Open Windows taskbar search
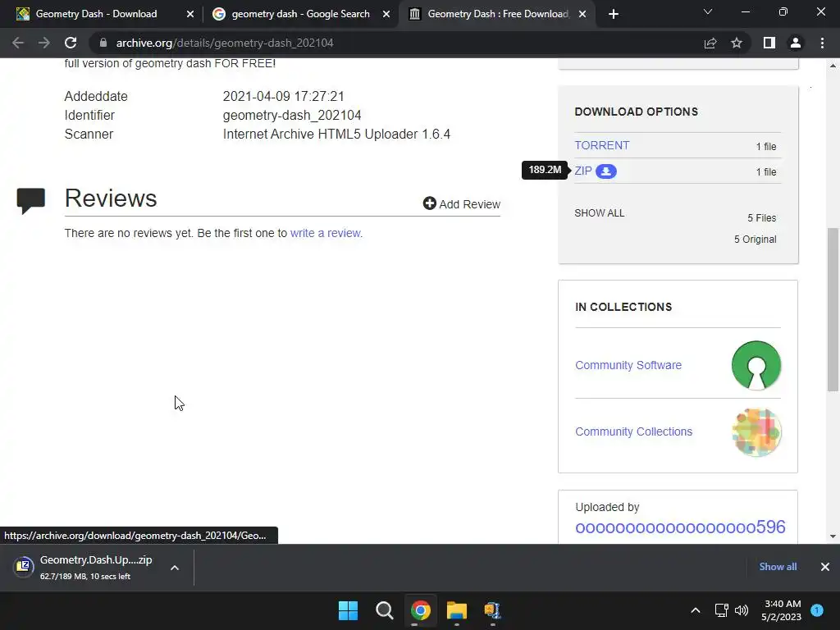The image size is (840, 630). [x=384, y=610]
